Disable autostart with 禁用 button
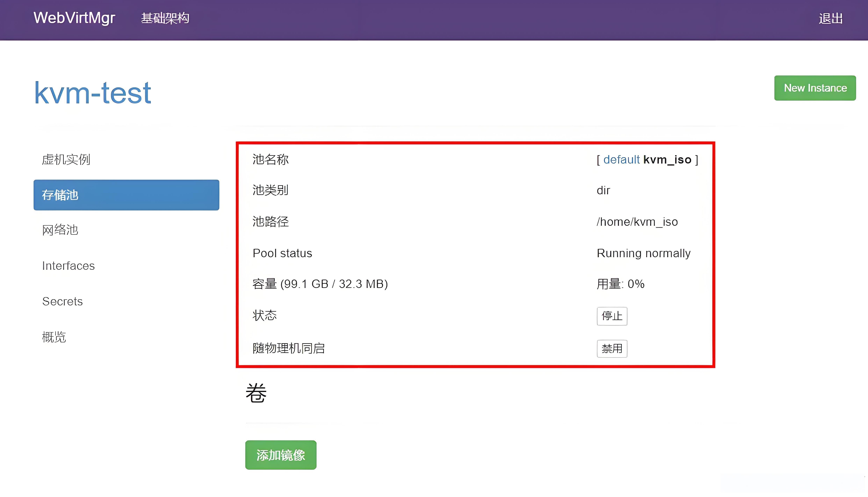The image size is (868, 497). coord(612,348)
